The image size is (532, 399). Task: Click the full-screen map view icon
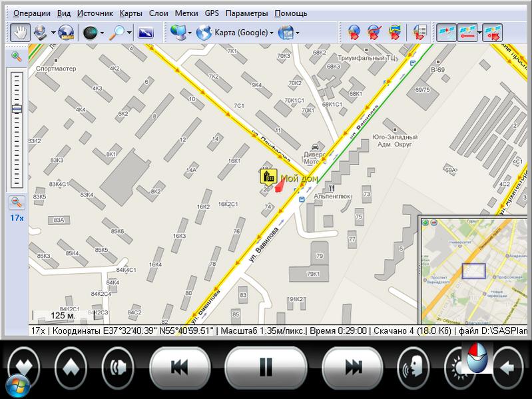click(146, 32)
